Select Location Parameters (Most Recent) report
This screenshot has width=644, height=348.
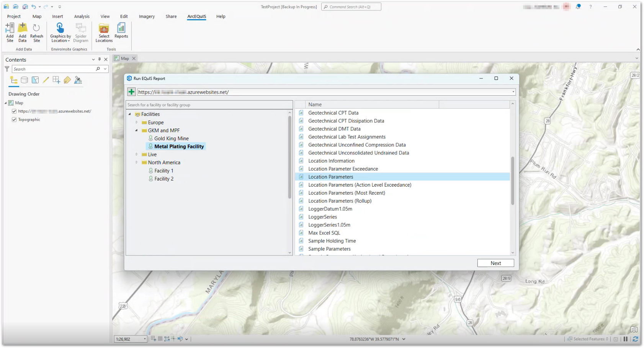tap(347, 193)
